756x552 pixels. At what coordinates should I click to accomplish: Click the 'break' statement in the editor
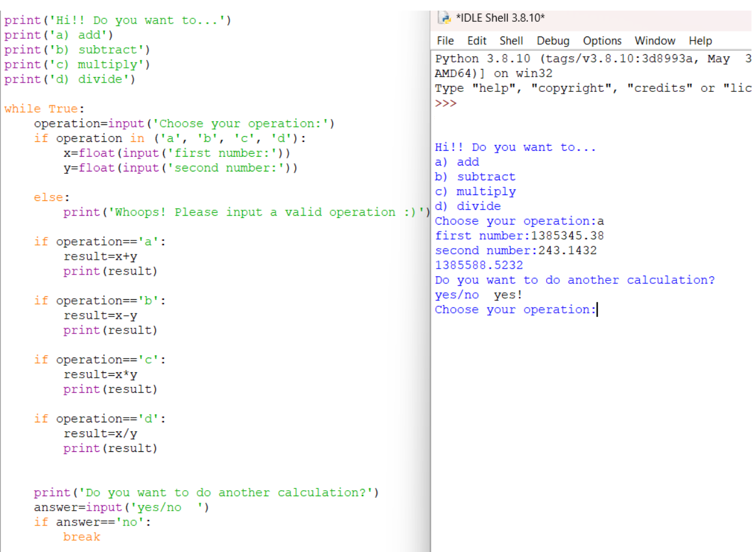click(81, 537)
